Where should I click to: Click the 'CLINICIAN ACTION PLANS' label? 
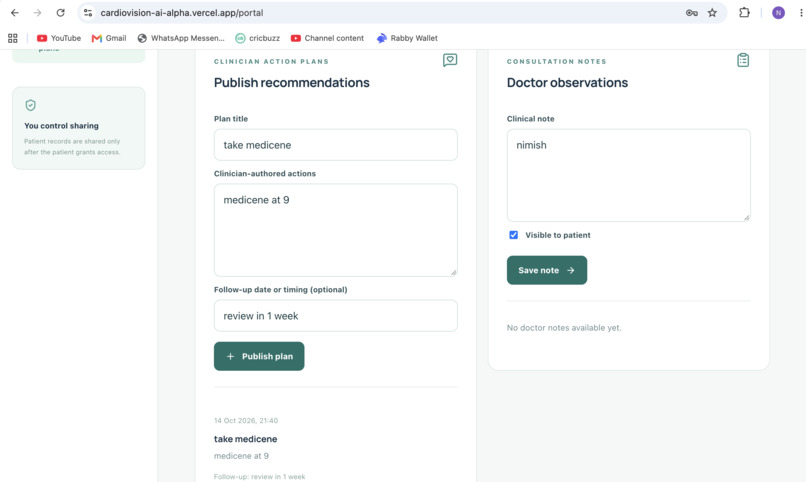pyautogui.click(x=271, y=62)
